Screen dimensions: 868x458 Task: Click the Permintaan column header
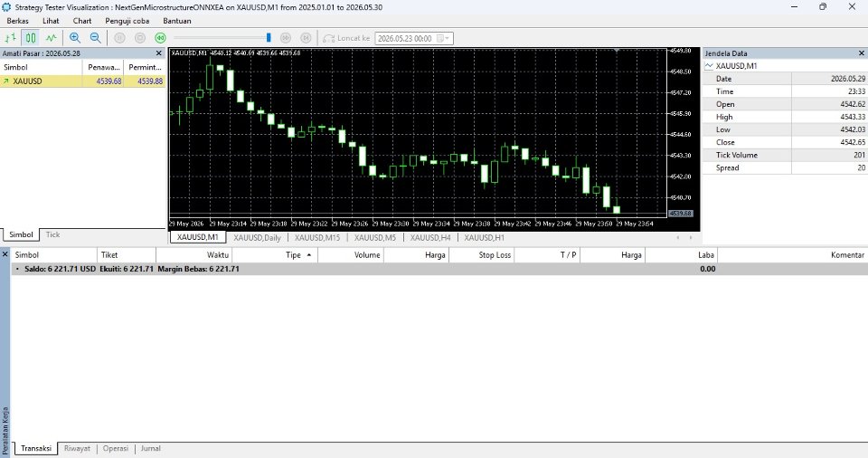pyautogui.click(x=145, y=67)
